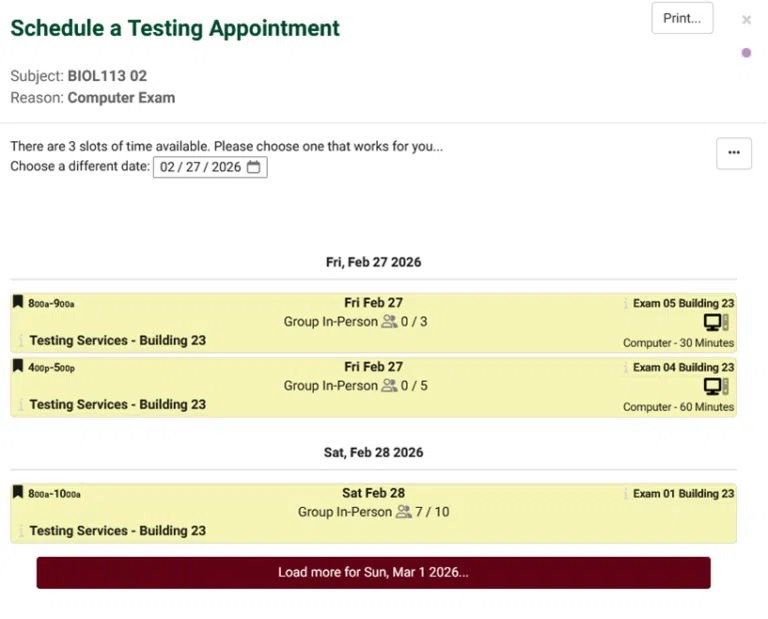Viewport: 768px width, 619px height.
Task: Select the Fri Feb 27 8:00a-9:00a appointment slot
Action: click(373, 322)
